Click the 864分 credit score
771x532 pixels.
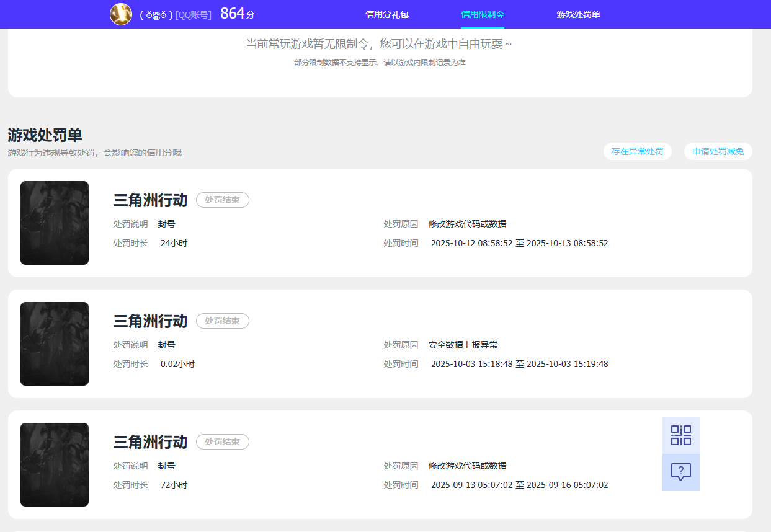click(x=238, y=14)
